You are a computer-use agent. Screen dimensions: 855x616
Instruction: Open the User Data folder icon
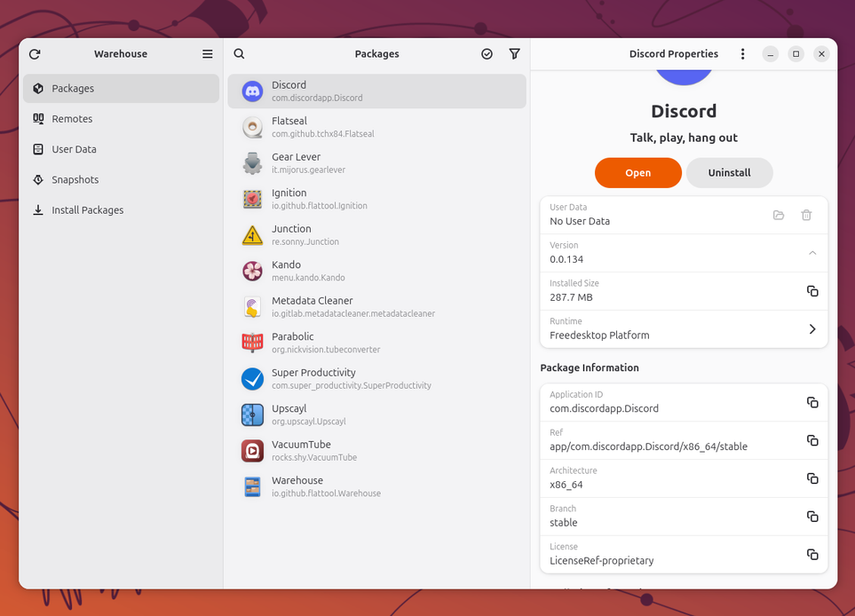tap(779, 216)
